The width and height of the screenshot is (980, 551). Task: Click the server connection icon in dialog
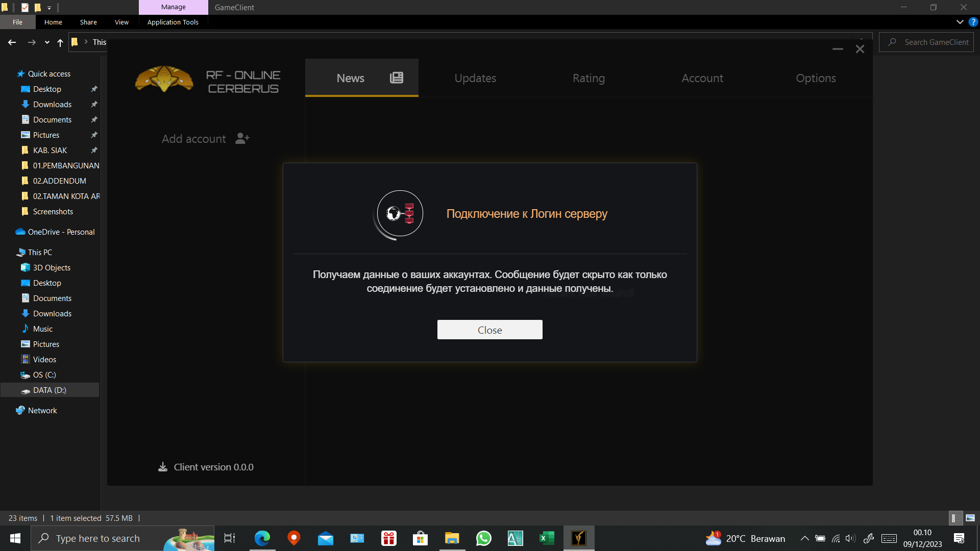pyautogui.click(x=400, y=213)
